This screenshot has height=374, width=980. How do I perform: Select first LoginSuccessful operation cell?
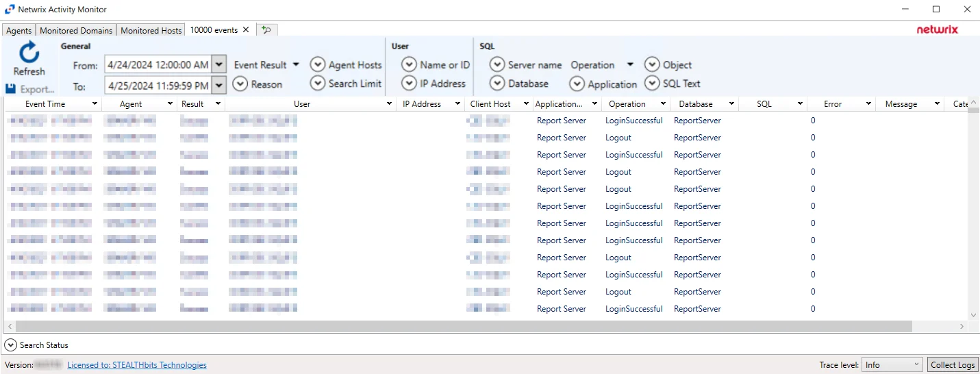[x=634, y=121]
